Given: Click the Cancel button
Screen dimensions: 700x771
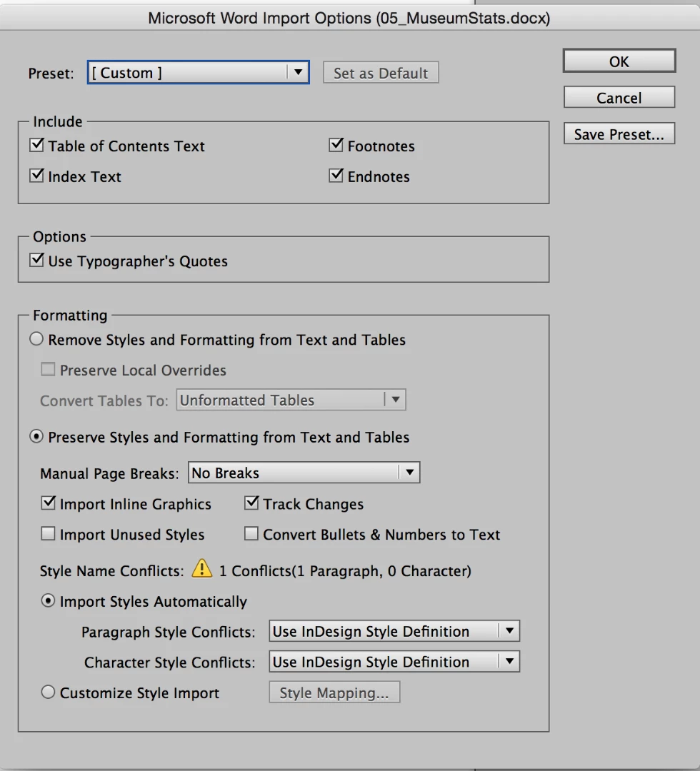Looking at the screenshot, I should tap(619, 98).
